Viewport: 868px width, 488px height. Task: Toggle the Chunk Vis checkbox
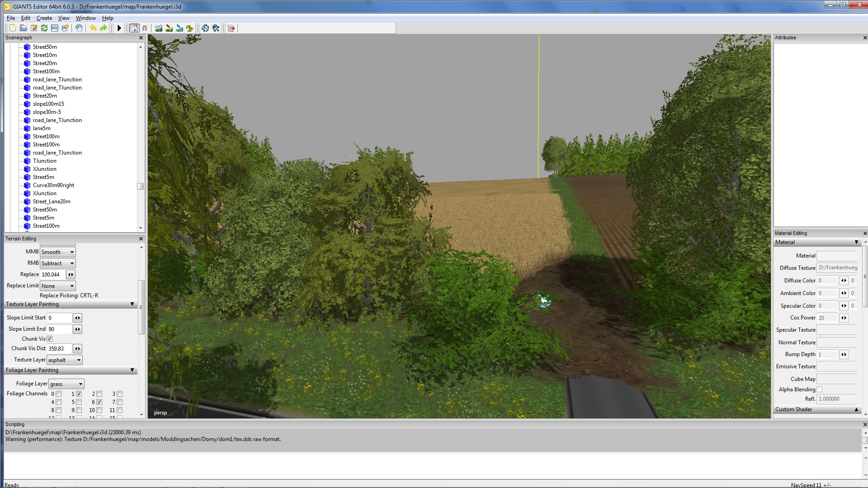(x=50, y=339)
